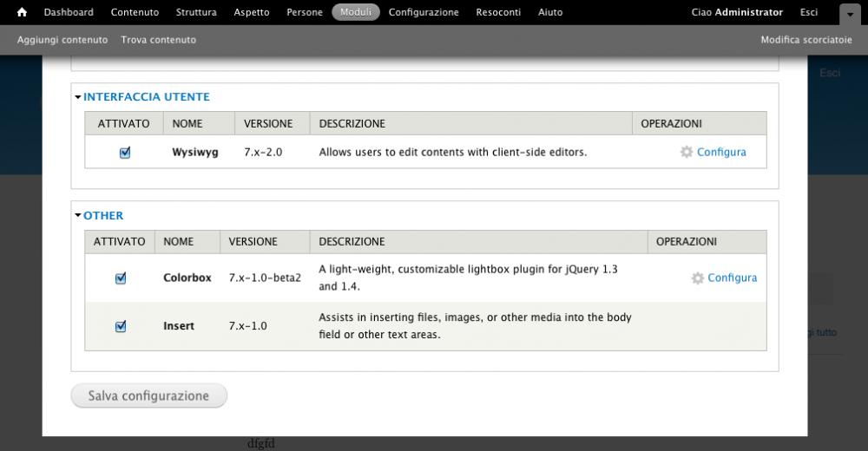
Task: Collapse the Interfaccia Utente fieldset
Action: pyautogui.click(x=146, y=97)
